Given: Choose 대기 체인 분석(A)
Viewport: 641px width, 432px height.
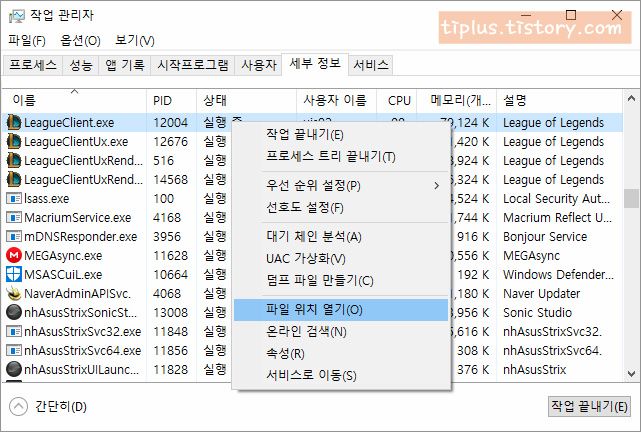Looking at the screenshot, I should click(341, 237).
